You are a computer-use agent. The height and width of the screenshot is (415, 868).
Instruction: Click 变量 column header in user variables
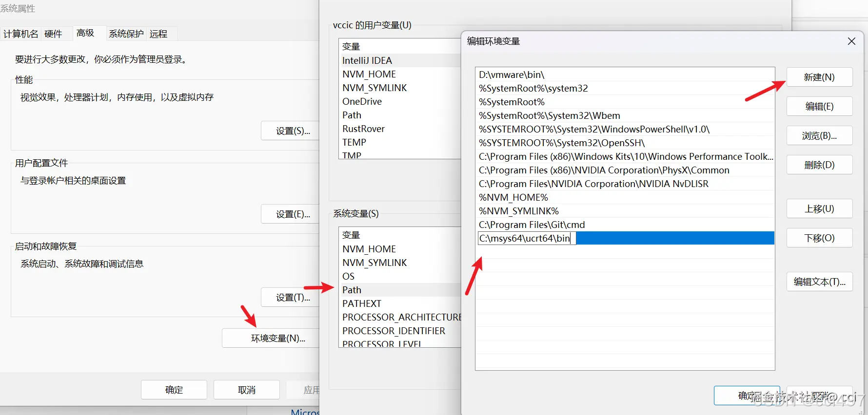click(400, 46)
